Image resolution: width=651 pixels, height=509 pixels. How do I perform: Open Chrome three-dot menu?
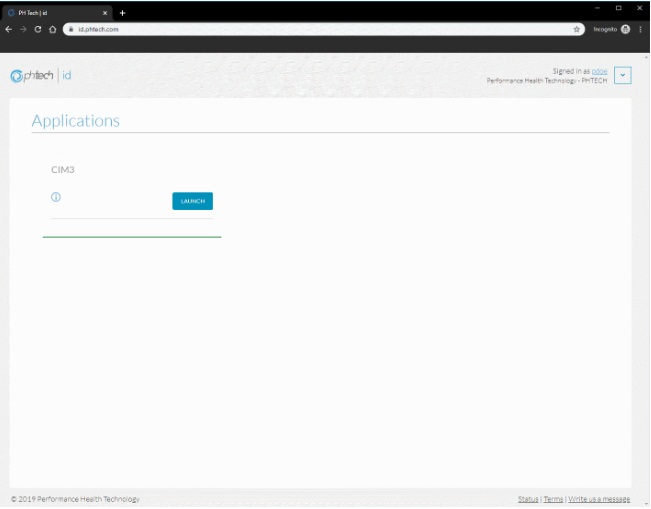point(641,30)
